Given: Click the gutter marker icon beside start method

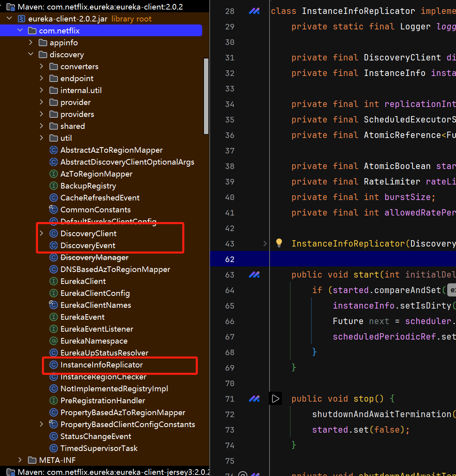Looking at the screenshot, I should (x=254, y=274).
